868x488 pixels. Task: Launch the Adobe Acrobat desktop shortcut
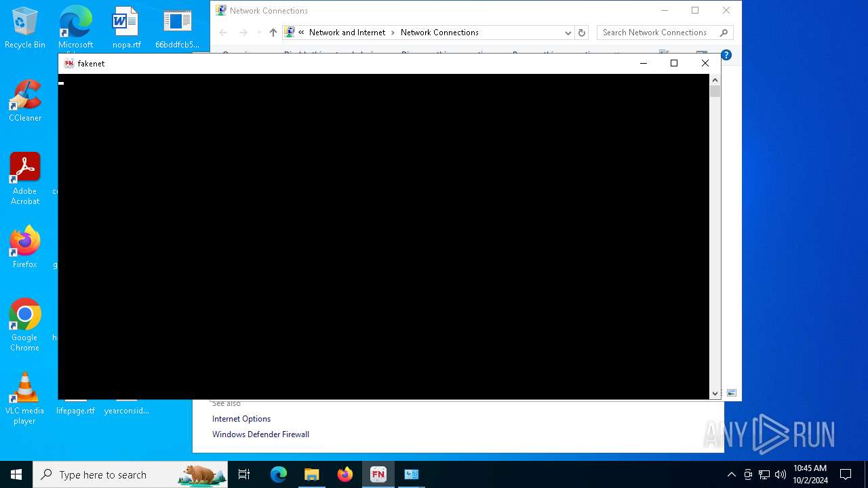[25, 179]
